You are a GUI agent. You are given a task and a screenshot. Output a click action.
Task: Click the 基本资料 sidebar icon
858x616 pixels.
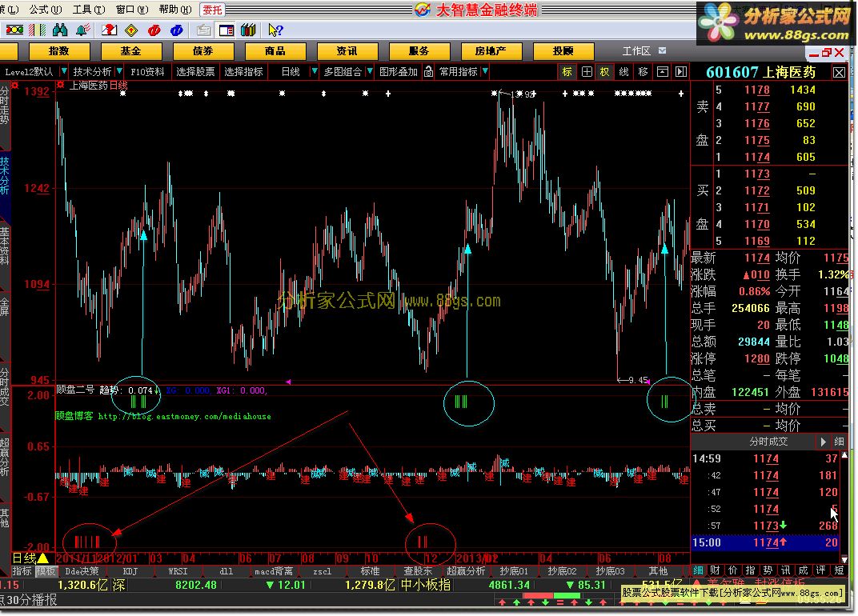(x=4, y=246)
